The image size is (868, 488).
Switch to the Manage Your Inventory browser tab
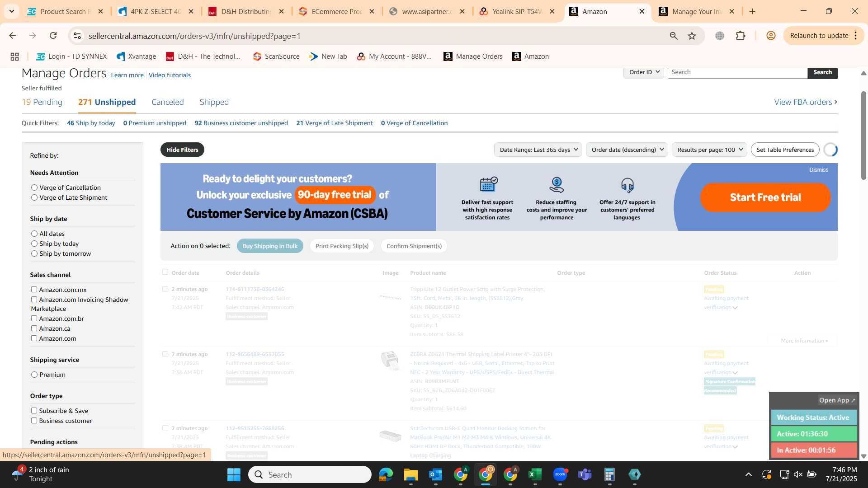point(697,11)
